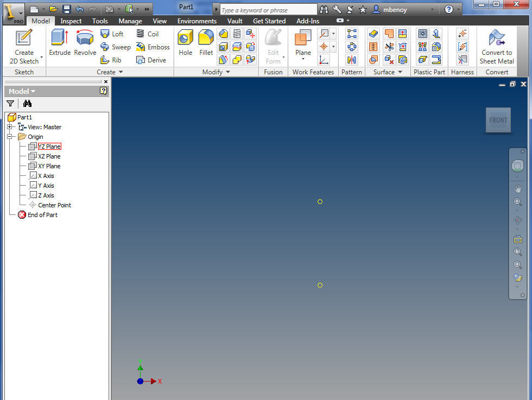Click the Hole feature icon

pyautogui.click(x=186, y=43)
